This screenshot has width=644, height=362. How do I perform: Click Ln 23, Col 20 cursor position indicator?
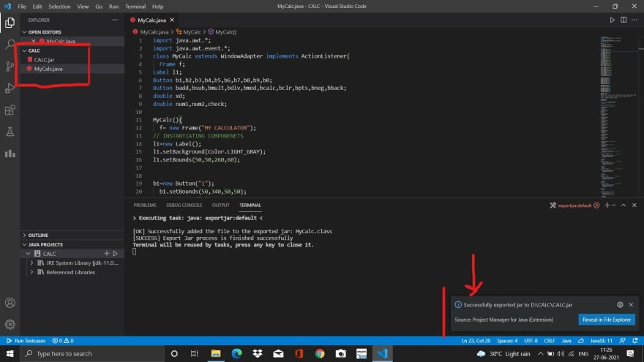[x=476, y=341]
